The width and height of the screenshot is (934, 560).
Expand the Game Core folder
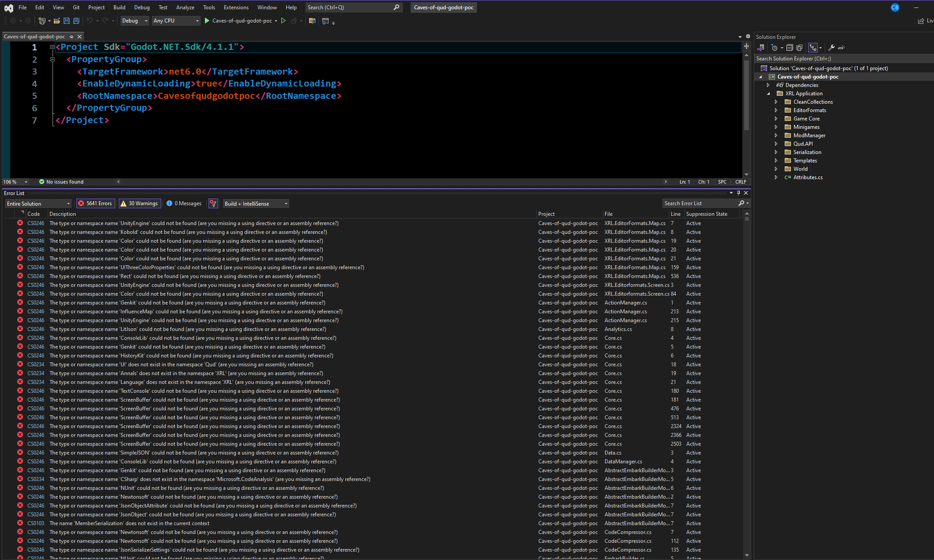coord(776,119)
